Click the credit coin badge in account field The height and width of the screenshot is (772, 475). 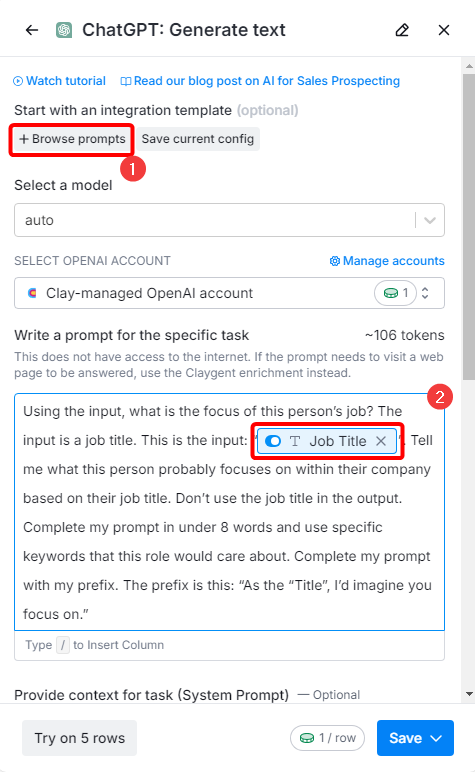click(x=395, y=293)
